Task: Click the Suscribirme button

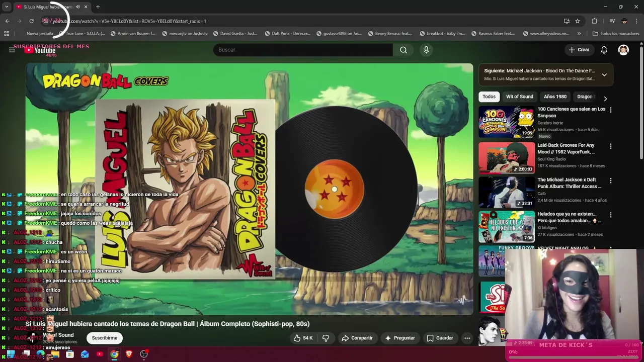Action: pyautogui.click(x=104, y=338)
